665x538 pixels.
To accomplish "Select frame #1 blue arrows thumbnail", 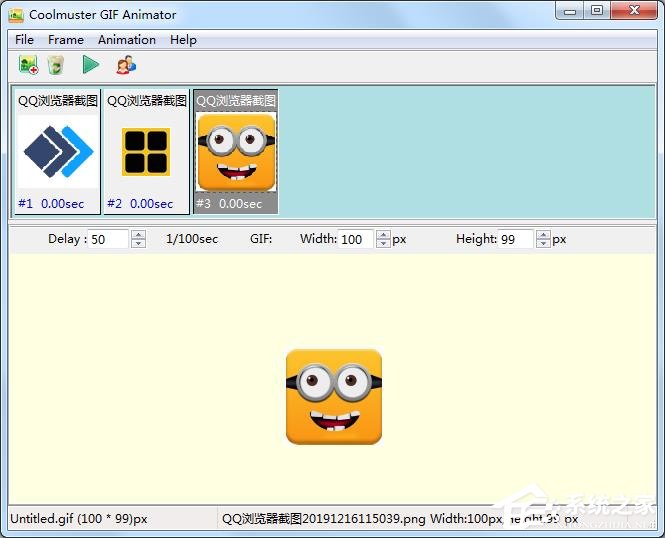I will tap(58, 152).
